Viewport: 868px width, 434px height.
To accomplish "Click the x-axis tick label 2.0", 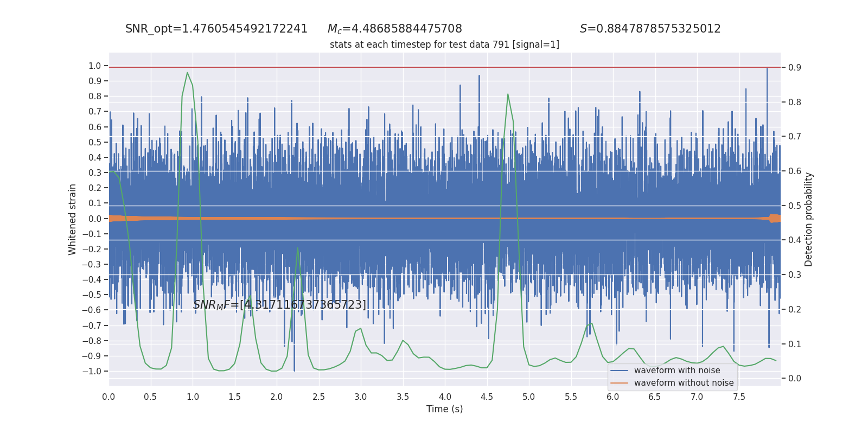I will 277,397.
